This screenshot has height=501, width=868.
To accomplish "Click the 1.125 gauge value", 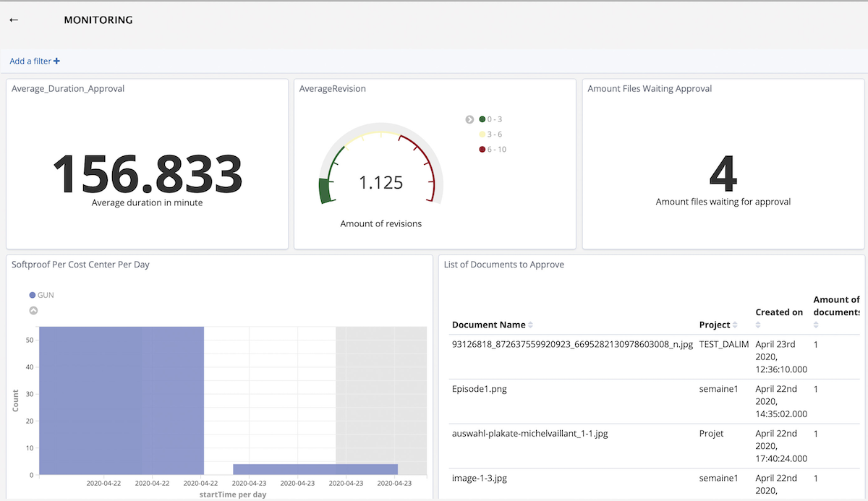I will click(x=381, y=182).
